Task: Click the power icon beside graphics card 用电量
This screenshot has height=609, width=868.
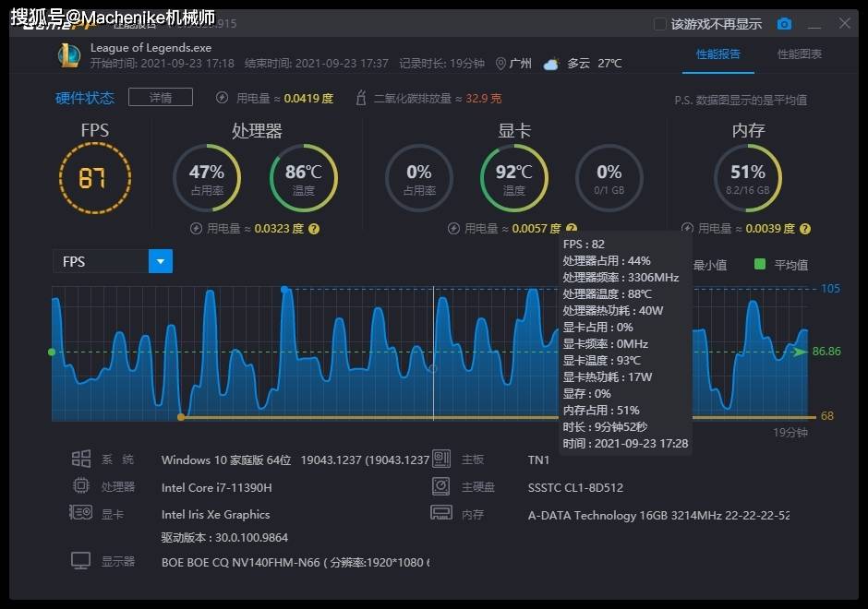Action: [453, 229]
